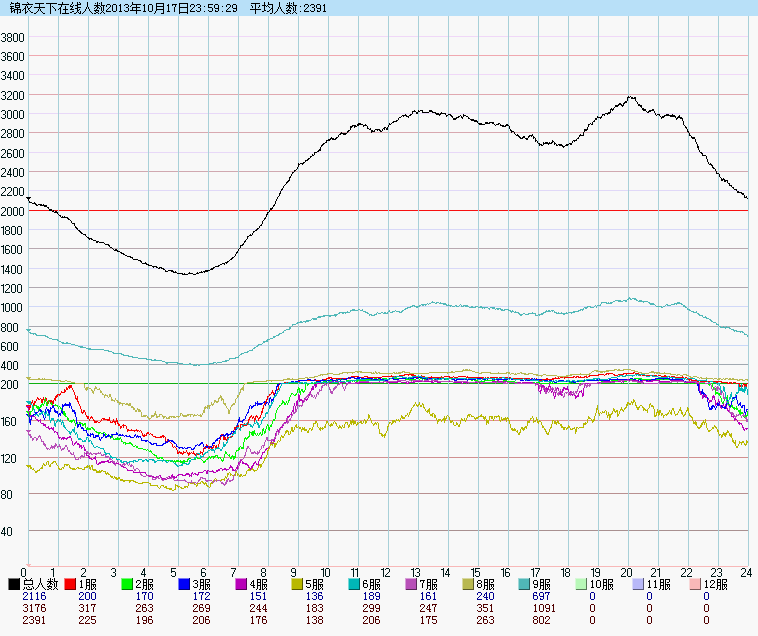The image size is (758, 636).
Task: Click the lavender 11服 legend swatch
Action: [641, 583]
